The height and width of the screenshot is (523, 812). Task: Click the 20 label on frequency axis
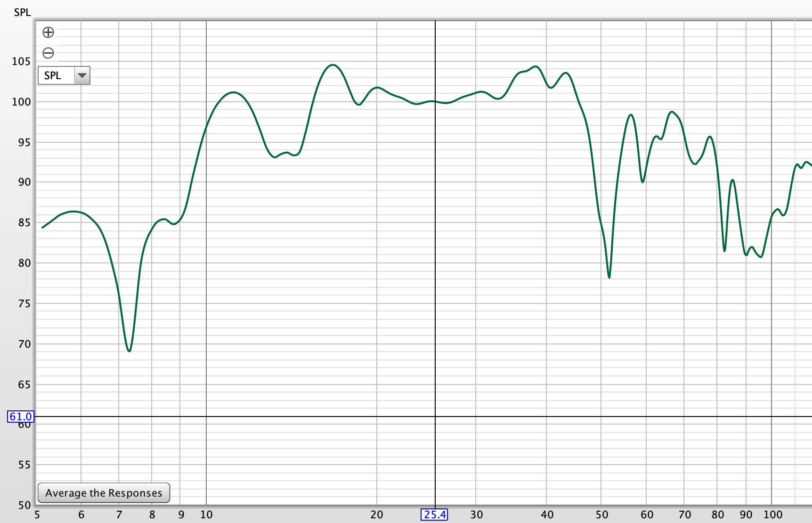point(376,515)
